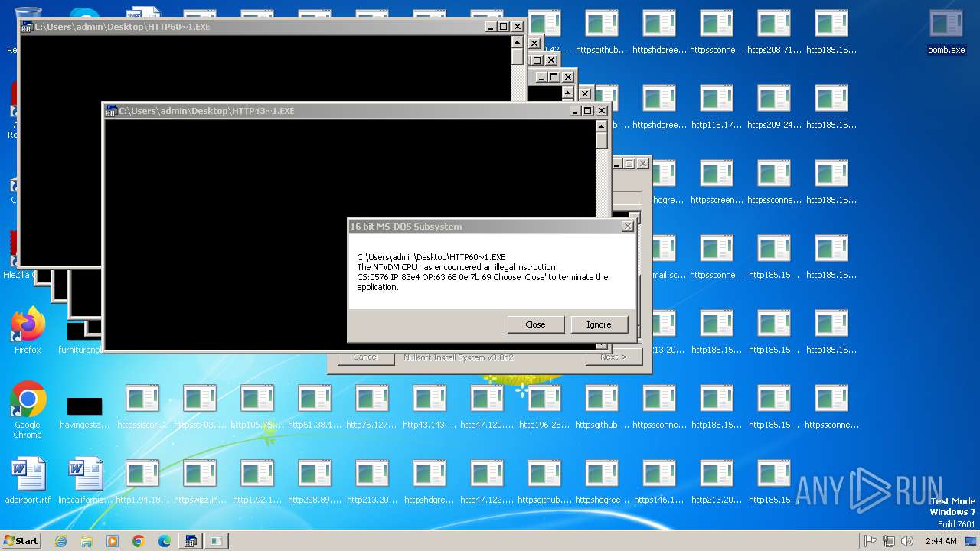Select the http118.17 desktop file
Image resolution: width=980 pixels, height=551 pixels.
click(x=717, y=107)
